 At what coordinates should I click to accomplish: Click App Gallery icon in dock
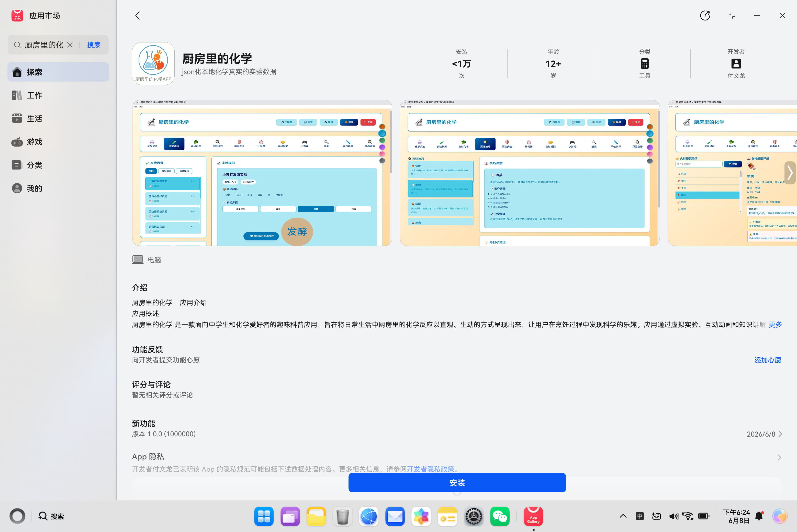click(533, 516)
